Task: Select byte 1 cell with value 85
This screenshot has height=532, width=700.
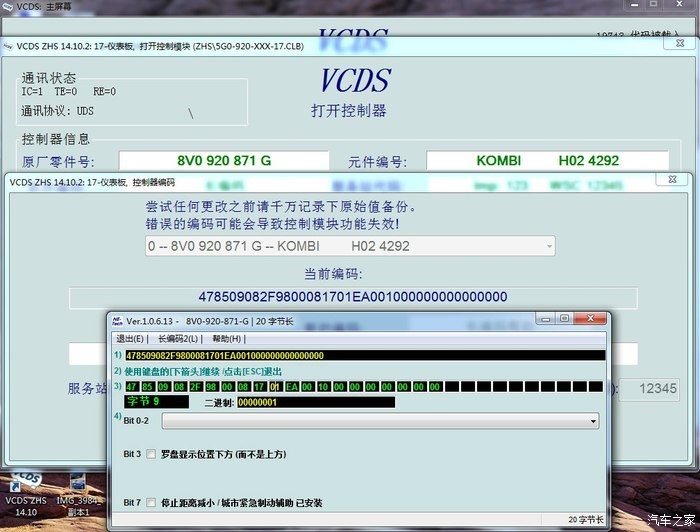Action: (147, 387)
